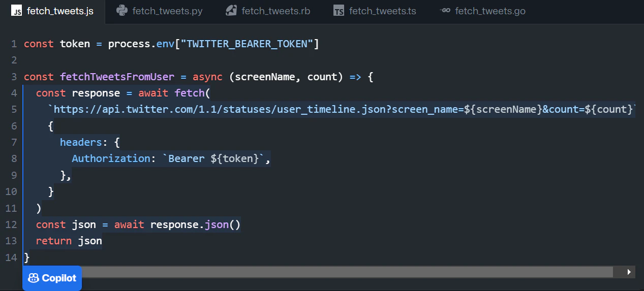Click the Ruby file icon
This screenshot has height=291, width=644.
(231, 11)
